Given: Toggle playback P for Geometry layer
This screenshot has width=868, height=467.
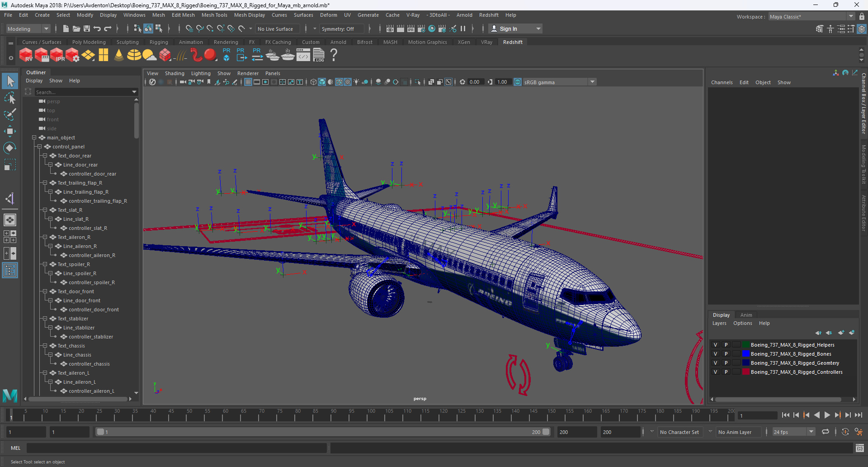Looking at the screenshot, I should (x=726, y=363).
